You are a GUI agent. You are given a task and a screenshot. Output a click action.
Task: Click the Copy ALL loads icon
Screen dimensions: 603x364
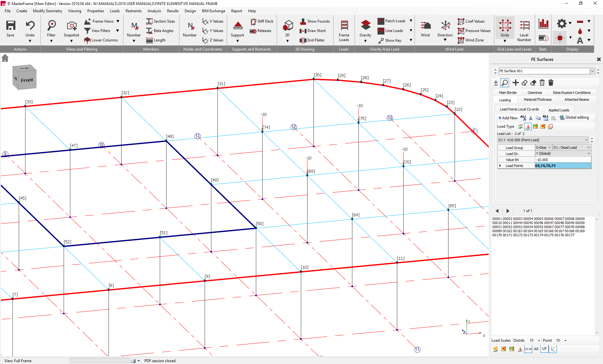[x=546, y=118]
